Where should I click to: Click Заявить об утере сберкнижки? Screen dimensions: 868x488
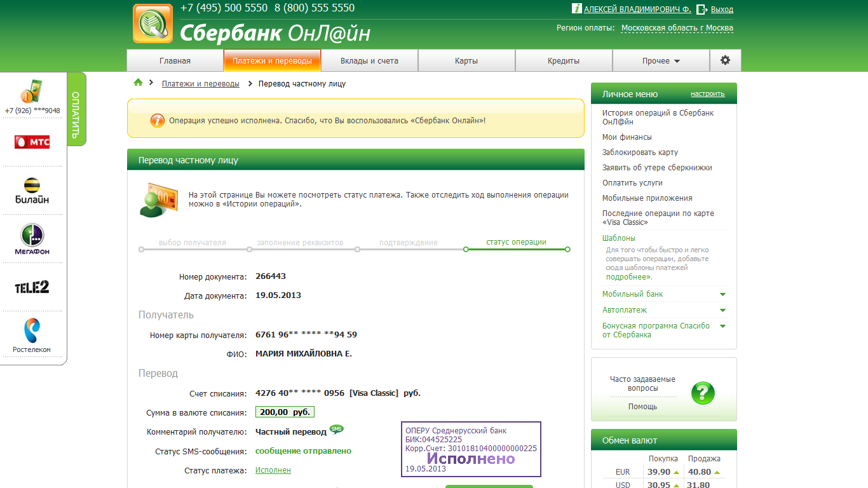coord(657,168)
